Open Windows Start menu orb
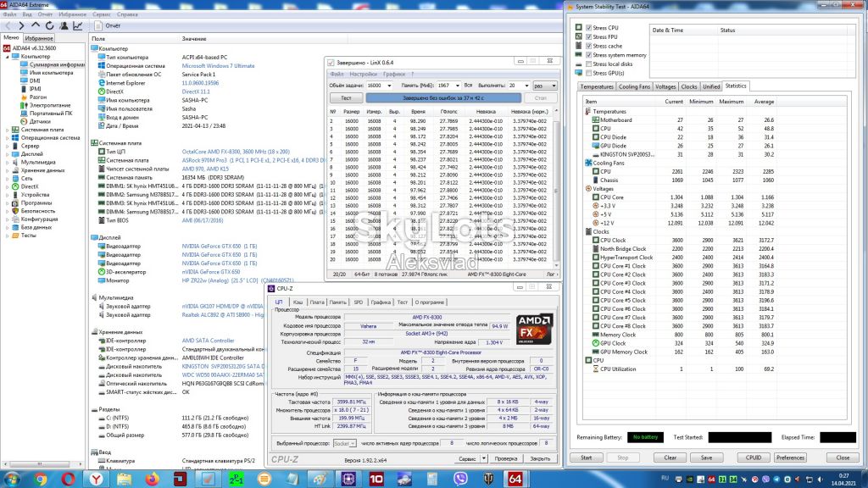Screen dimensions: 868x488 point(12,479)
